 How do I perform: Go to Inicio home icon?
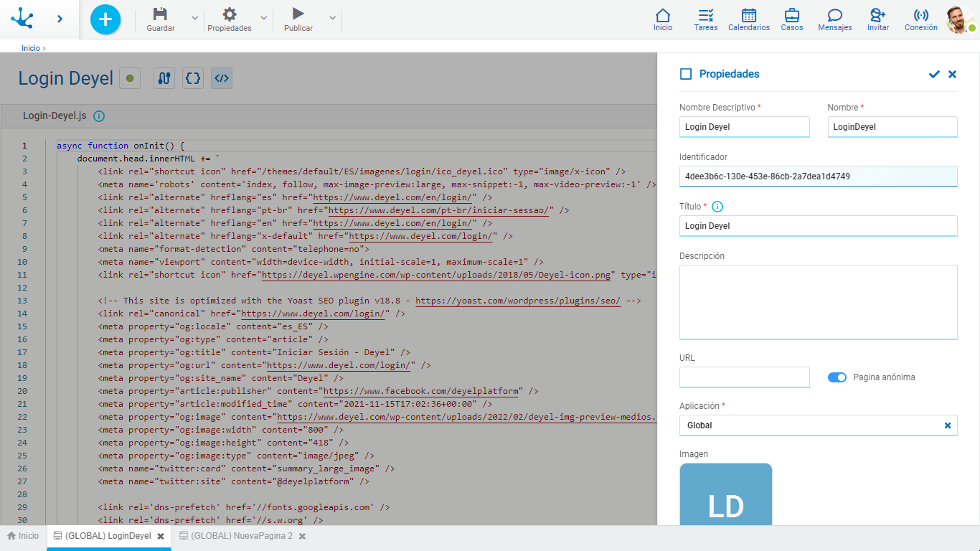pos(663,15)
